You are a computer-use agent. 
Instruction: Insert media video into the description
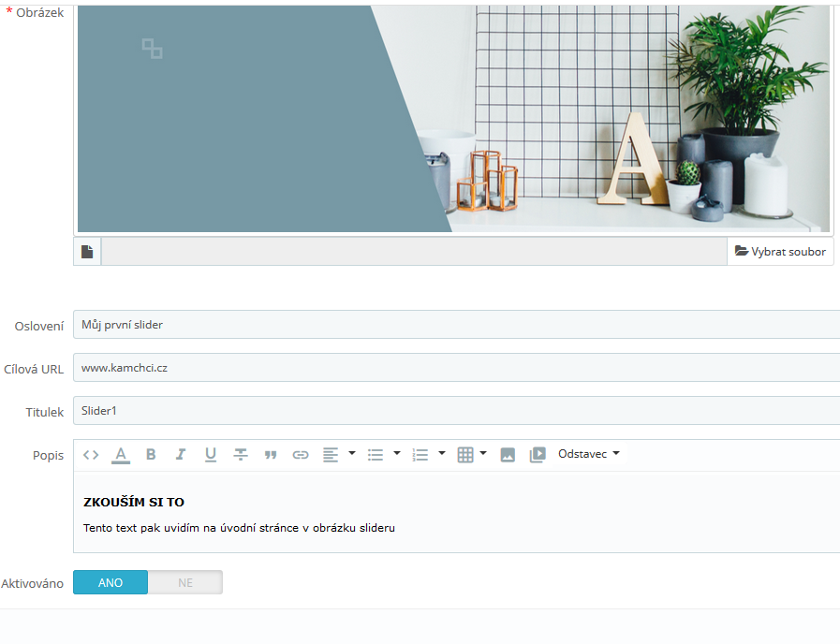538,455
